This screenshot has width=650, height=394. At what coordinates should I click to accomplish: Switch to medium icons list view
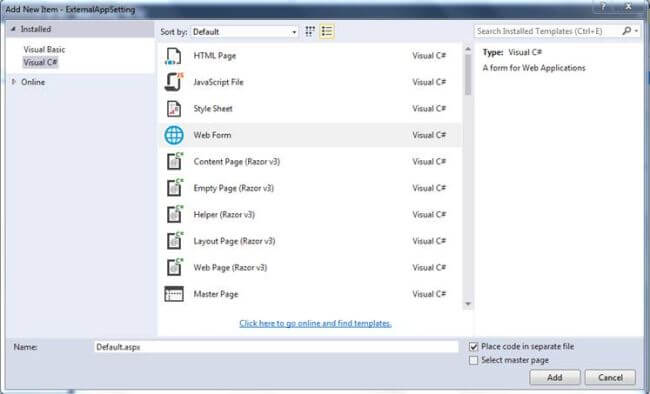tap(327, 32)
